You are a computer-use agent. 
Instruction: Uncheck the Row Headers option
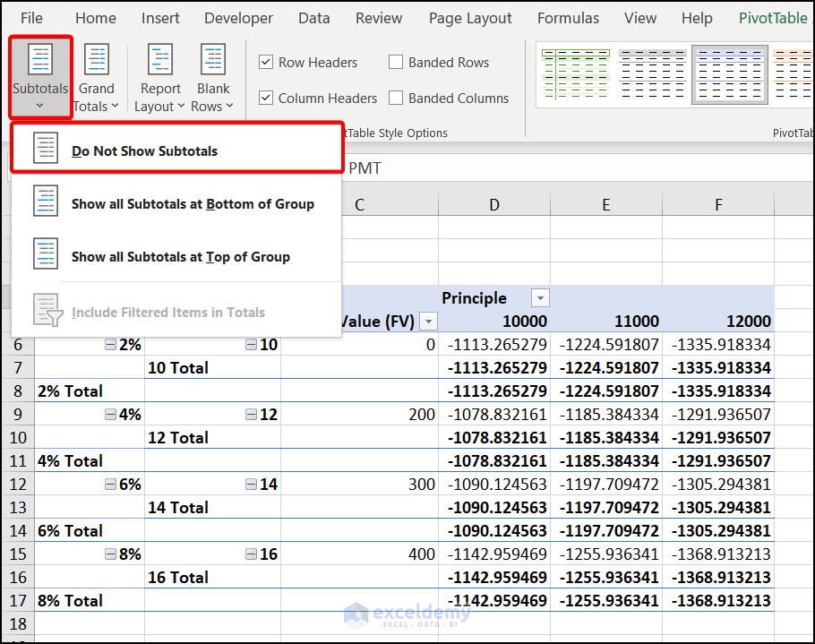click(266, 62)
